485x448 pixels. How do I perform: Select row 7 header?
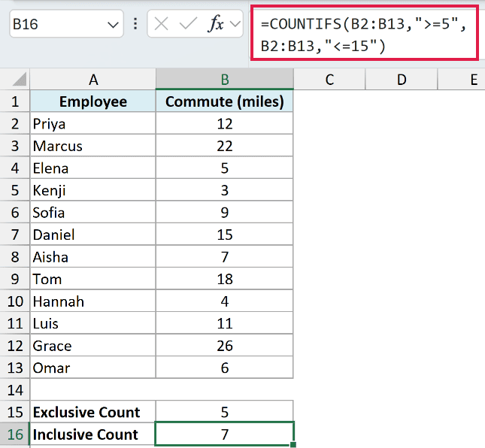[15, 235]
